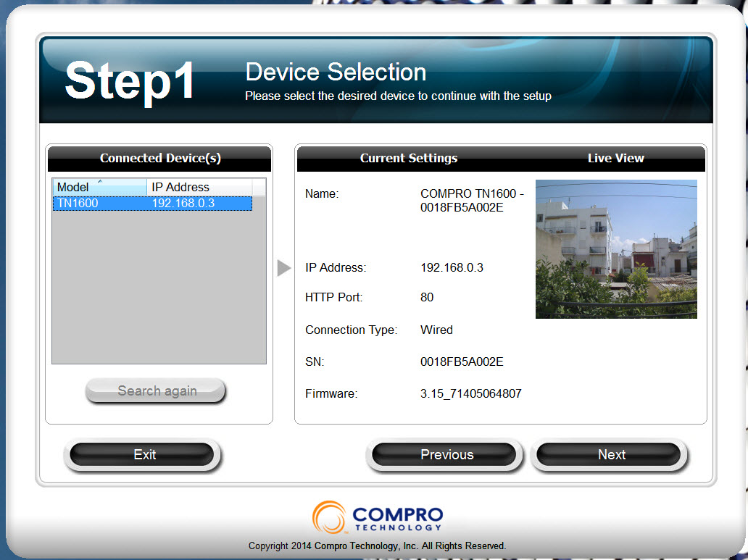Click the SN value 0018FB5A002E
748x560 pixels.
[462, 362]
